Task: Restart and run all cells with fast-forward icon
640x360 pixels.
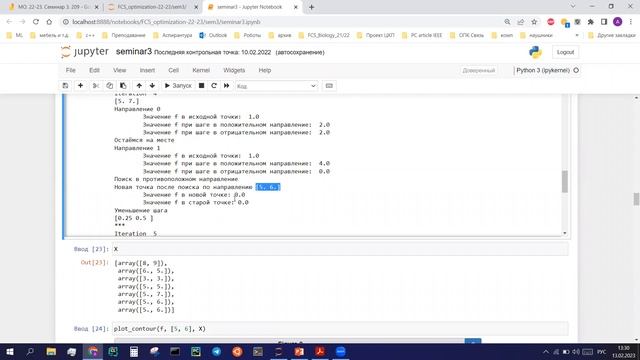Action: point(227,86)
